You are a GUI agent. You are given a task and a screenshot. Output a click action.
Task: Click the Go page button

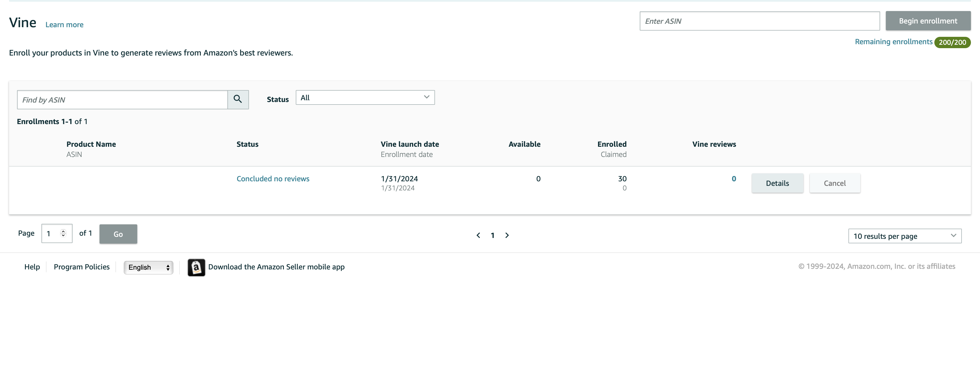tap(118, 234)
